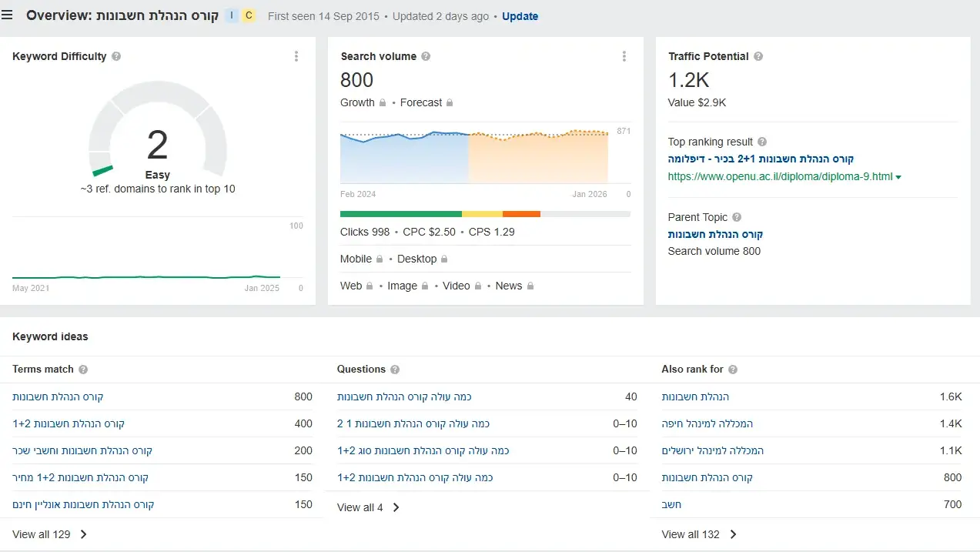
Task: Click View all 132 also rank for
Action: (699, 534)
